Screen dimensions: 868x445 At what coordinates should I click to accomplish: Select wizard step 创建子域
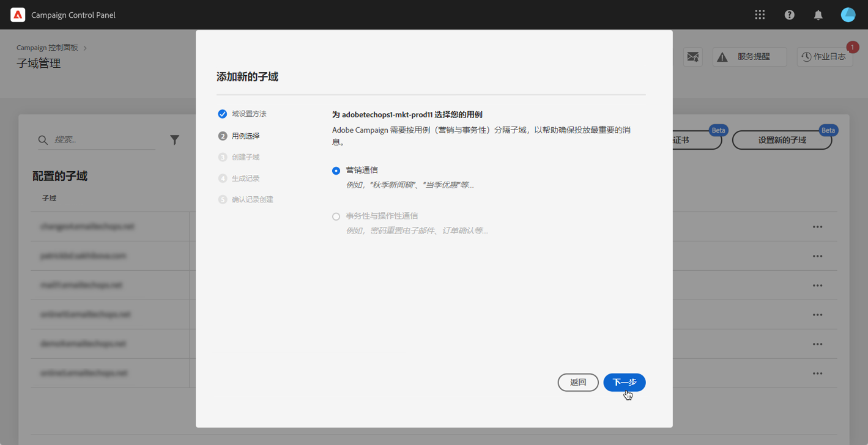[x=239, y=157]
